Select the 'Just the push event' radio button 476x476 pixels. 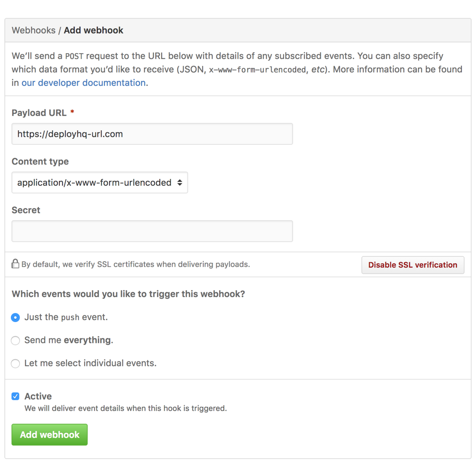(x=15, y=317)
